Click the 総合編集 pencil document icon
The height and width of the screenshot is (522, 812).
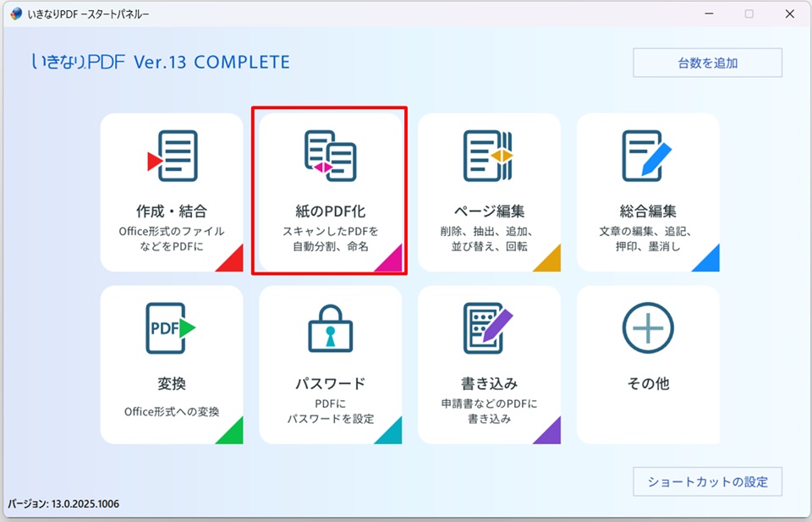[x=647, y=156]
